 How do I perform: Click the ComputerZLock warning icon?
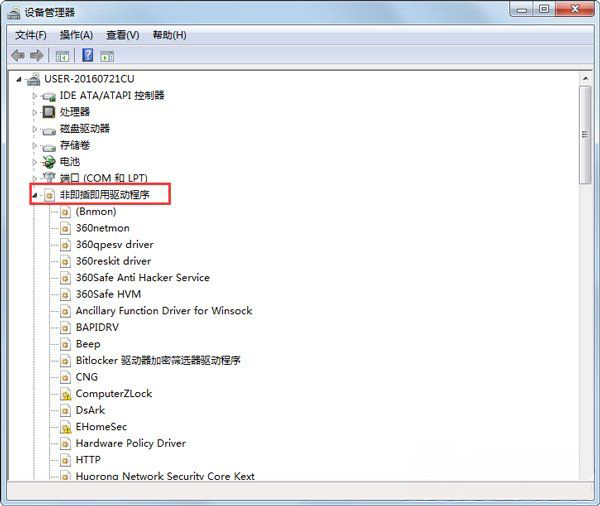click(65, 394)
